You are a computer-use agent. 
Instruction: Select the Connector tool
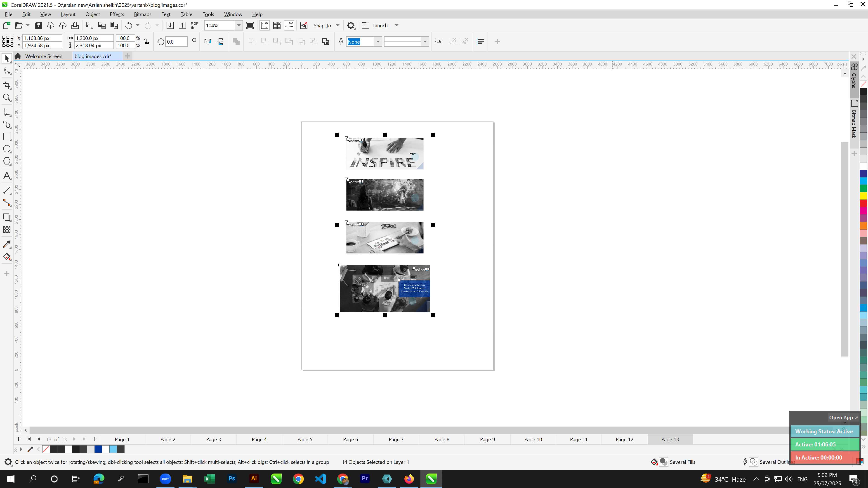point(7,203)
